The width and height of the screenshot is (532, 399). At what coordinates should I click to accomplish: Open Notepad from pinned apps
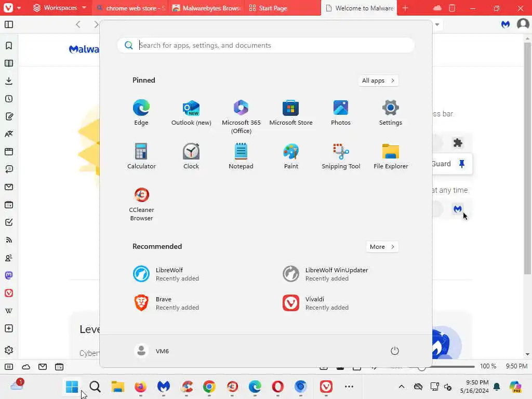coord(241,156)
